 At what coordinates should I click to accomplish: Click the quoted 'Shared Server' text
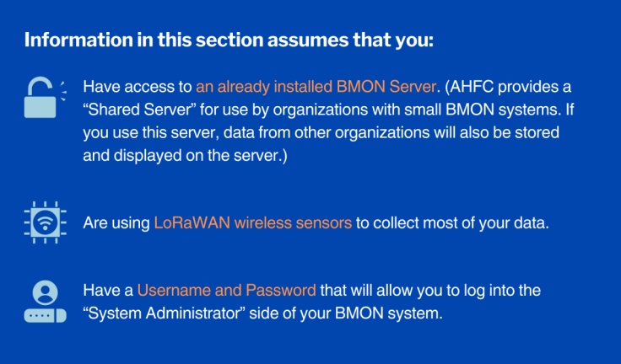139,110
